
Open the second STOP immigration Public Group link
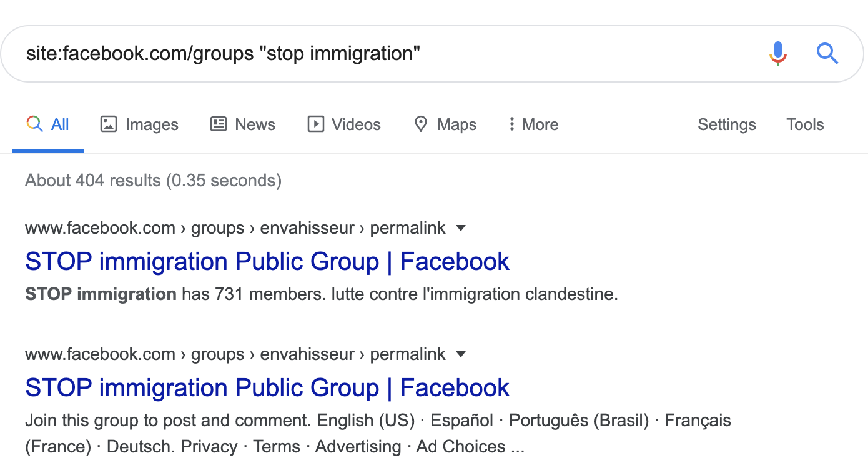[x=267, y=388]
